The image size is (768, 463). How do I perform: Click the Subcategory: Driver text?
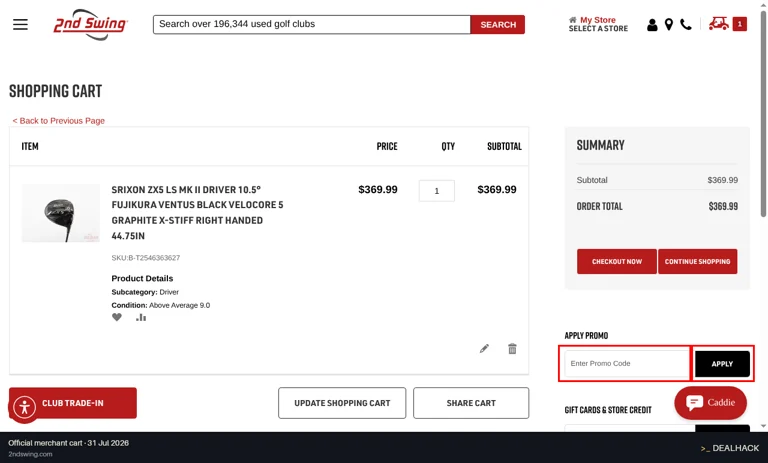pyautogui.click(x=145, y=292)
